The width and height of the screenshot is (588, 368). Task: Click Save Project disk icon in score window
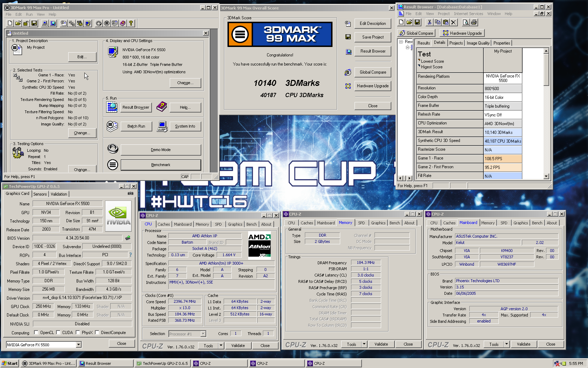[x=348, y=37]
